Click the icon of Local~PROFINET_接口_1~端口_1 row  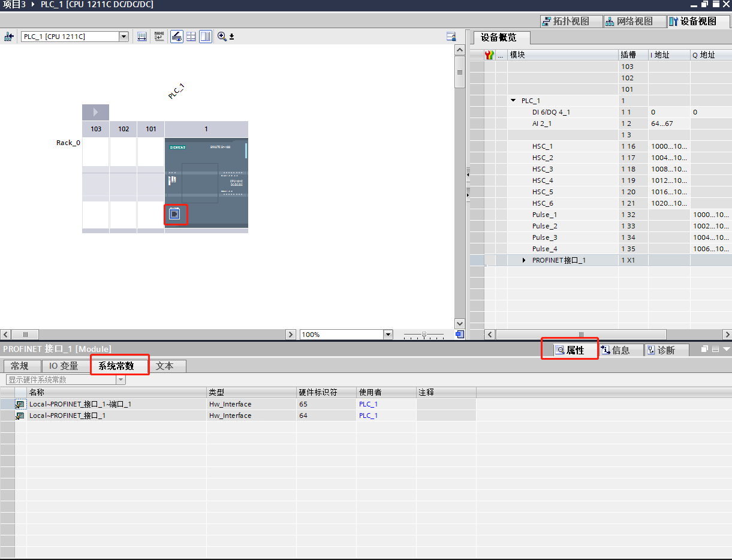tap(20, 404)
